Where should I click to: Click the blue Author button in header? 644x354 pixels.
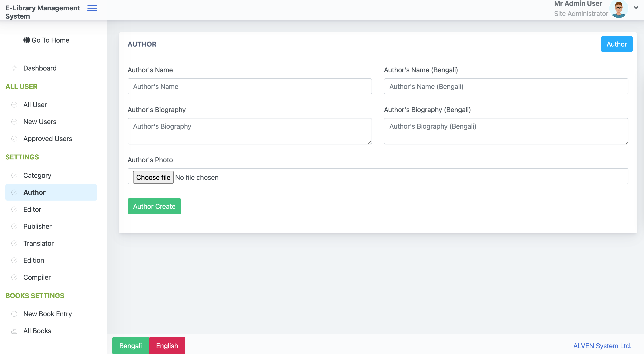pos(616,44)
